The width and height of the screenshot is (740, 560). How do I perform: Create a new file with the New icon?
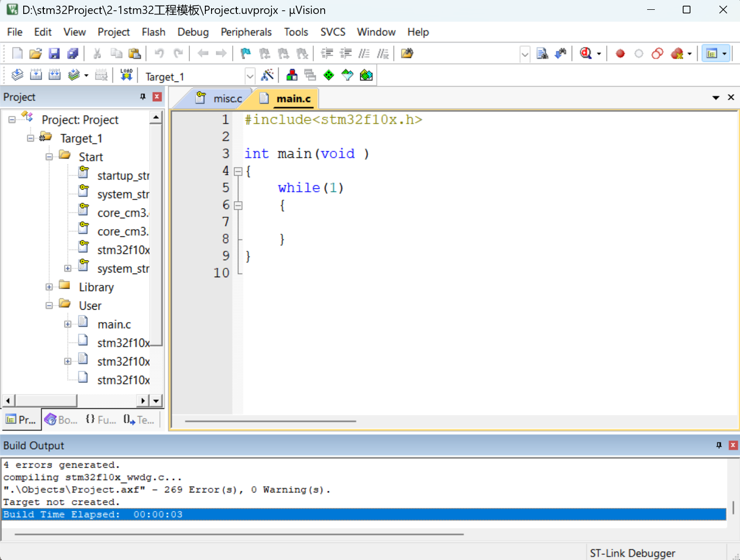pos(17,53)
